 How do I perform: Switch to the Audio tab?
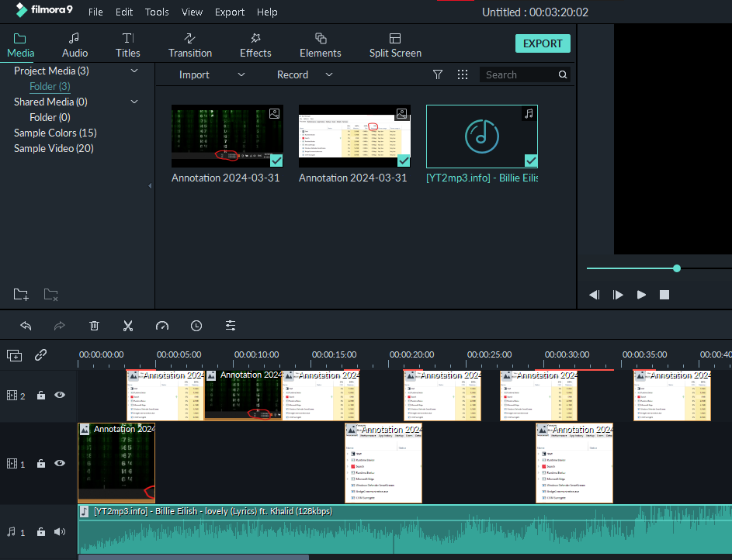coord(75,45)
